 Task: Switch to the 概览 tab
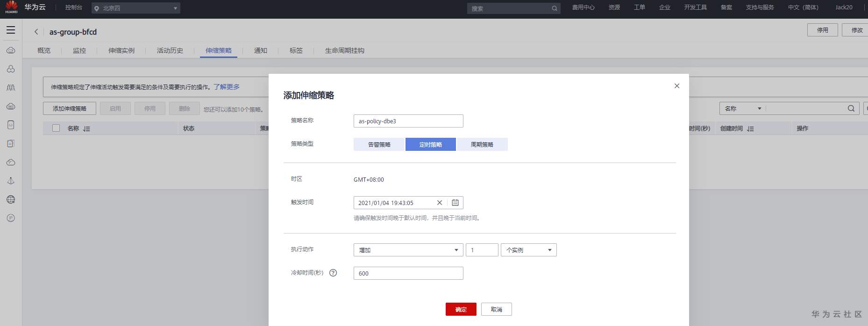[x=44, y=50]
